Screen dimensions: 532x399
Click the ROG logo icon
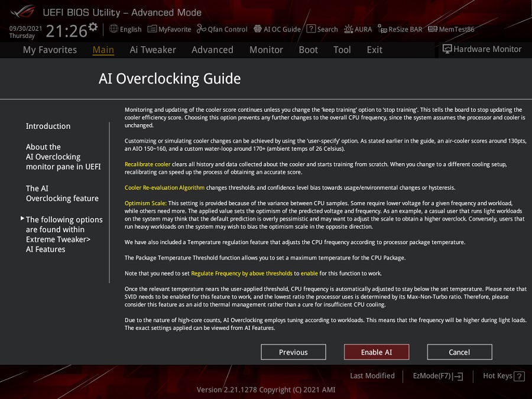tap(22, 12)
